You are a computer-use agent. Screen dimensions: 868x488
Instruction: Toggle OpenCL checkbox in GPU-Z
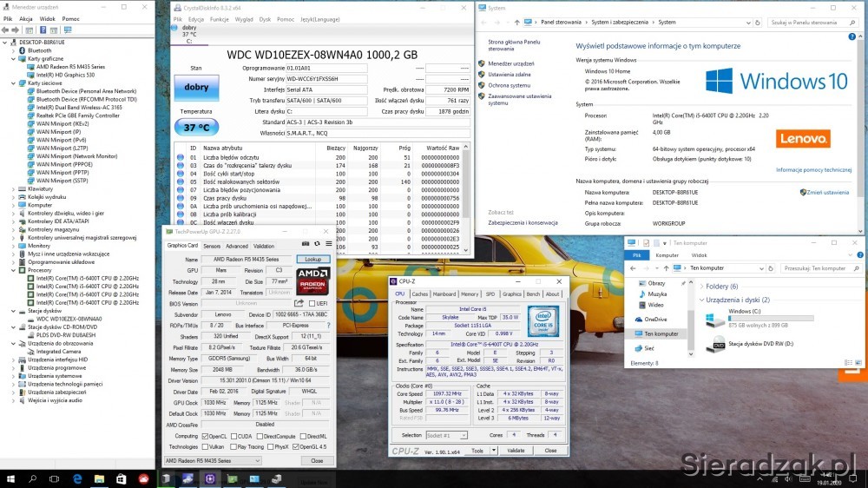point(206,437)
